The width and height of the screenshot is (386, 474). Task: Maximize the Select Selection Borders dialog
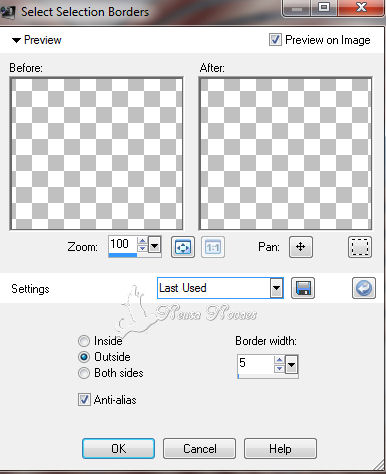tap(324, 7)
